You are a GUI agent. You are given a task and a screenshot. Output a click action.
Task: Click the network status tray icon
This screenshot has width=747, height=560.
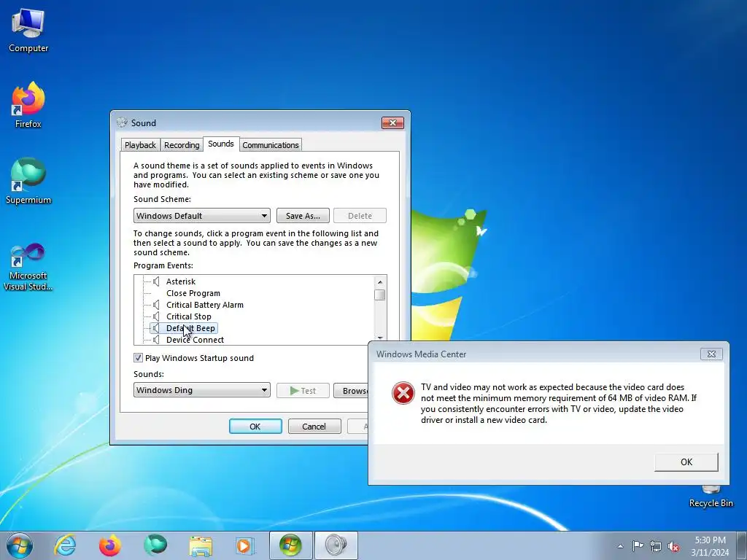coord(656,546)
